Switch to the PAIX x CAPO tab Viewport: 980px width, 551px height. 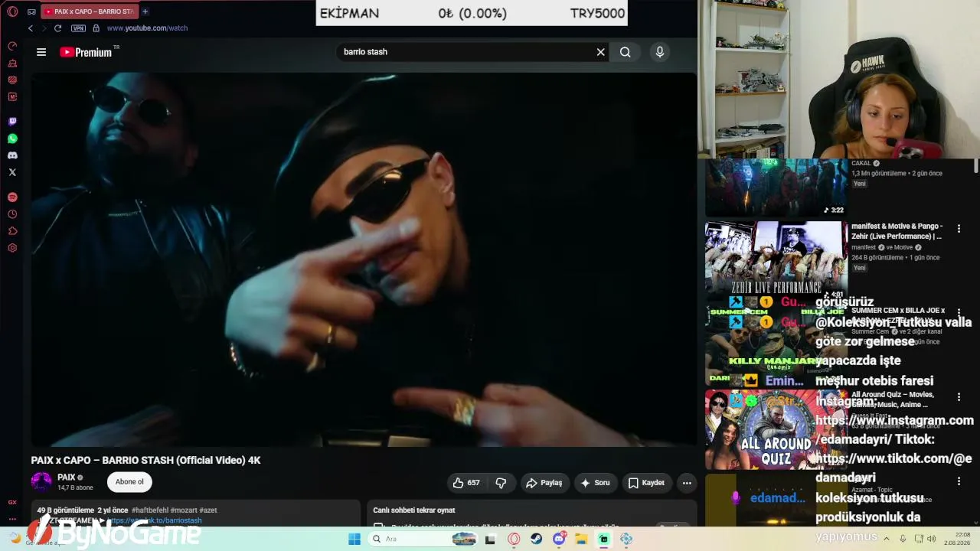tap(89, 11)
